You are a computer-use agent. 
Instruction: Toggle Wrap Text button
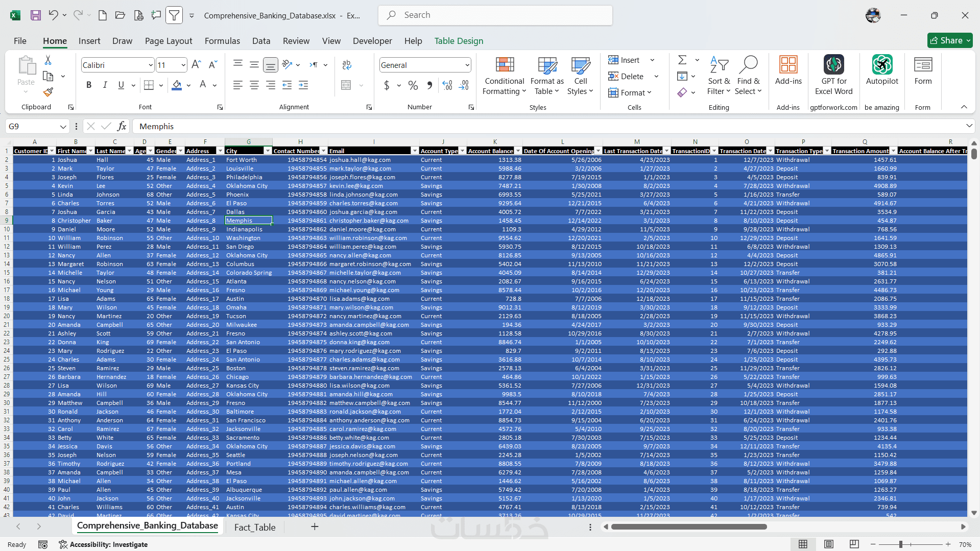coord(347,65)
